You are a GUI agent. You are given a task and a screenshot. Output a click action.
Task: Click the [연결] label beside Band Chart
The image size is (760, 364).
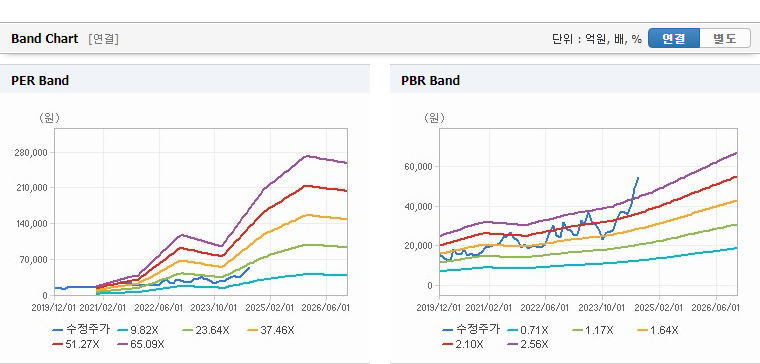pos(103,39)
